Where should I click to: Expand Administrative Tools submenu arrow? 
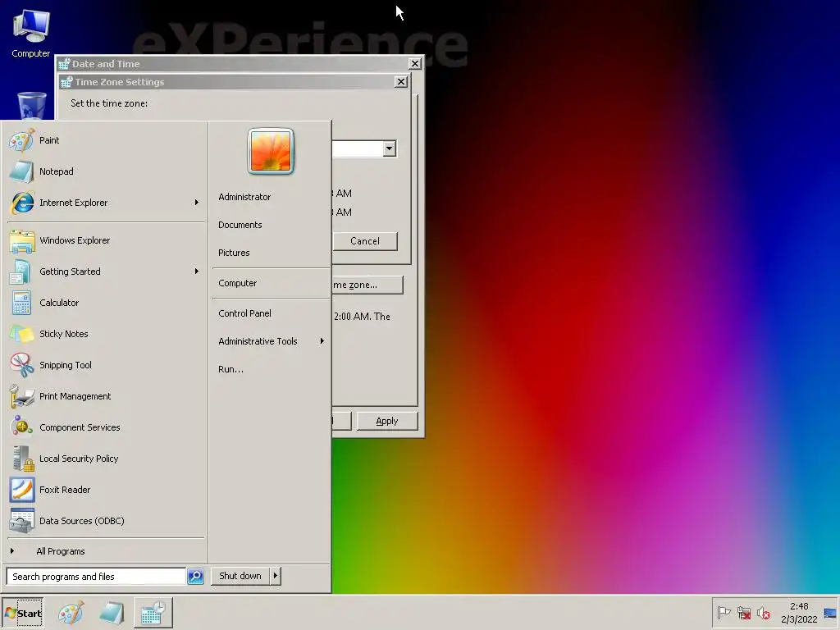(x=322, y=341)
